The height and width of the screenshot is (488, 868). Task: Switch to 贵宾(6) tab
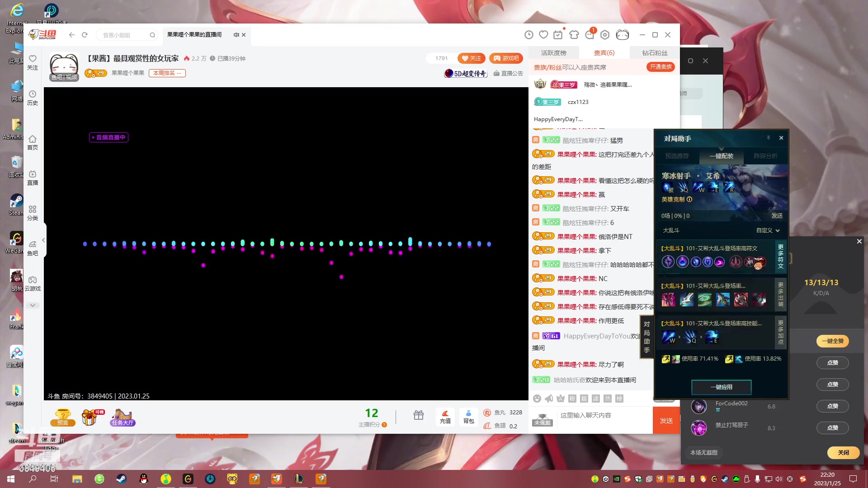[604, 53]
